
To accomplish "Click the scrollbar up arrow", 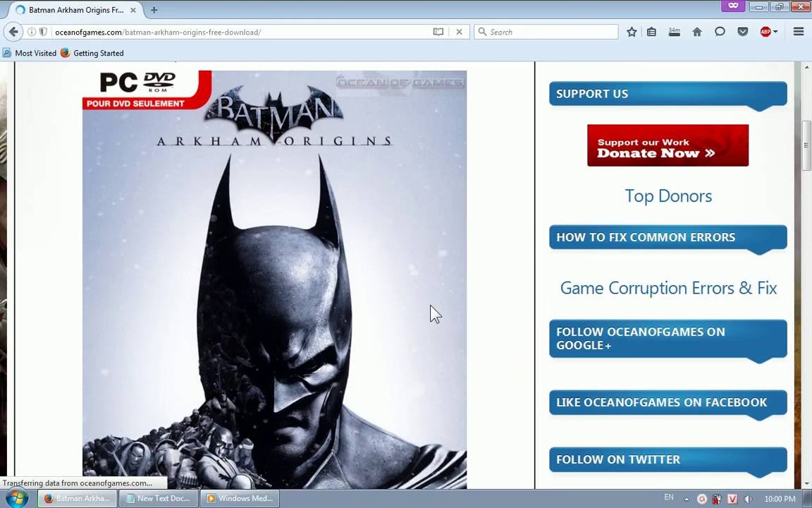I will (x=806, y=68).
